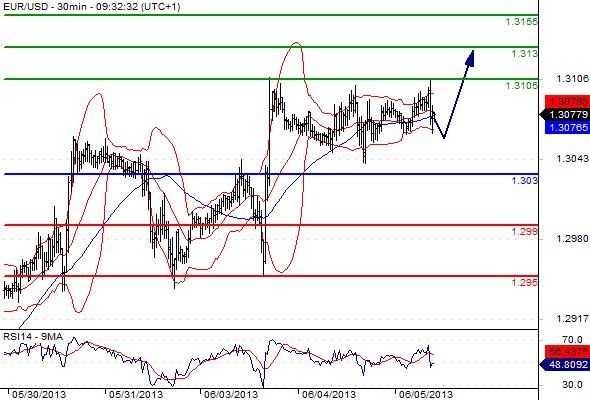Click the 1.2917 price axis value

[572, 319]
